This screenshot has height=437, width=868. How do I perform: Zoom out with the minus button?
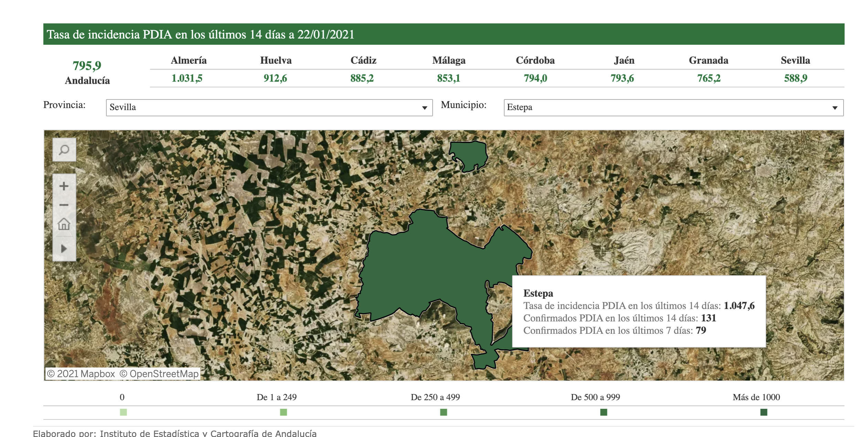(x=64, y=205)
